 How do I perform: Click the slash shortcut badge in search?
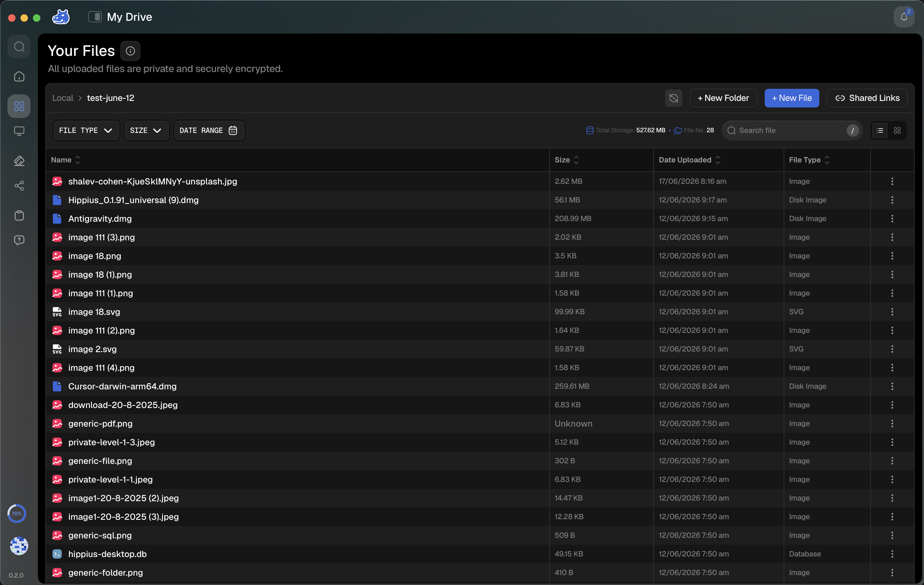[852, 130]
